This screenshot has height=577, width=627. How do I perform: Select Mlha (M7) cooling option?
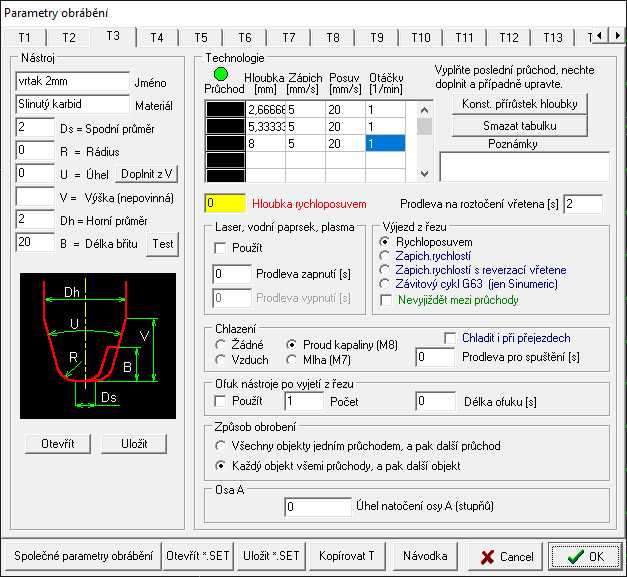pyautogui.click(x=292, y=359)
